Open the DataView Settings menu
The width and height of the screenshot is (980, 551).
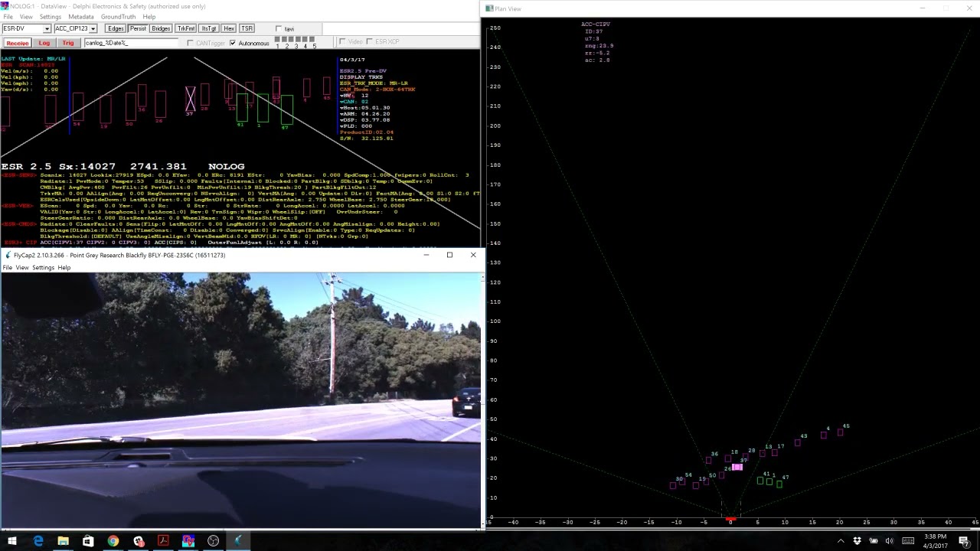pyautogui.click(x=50, y=16)
